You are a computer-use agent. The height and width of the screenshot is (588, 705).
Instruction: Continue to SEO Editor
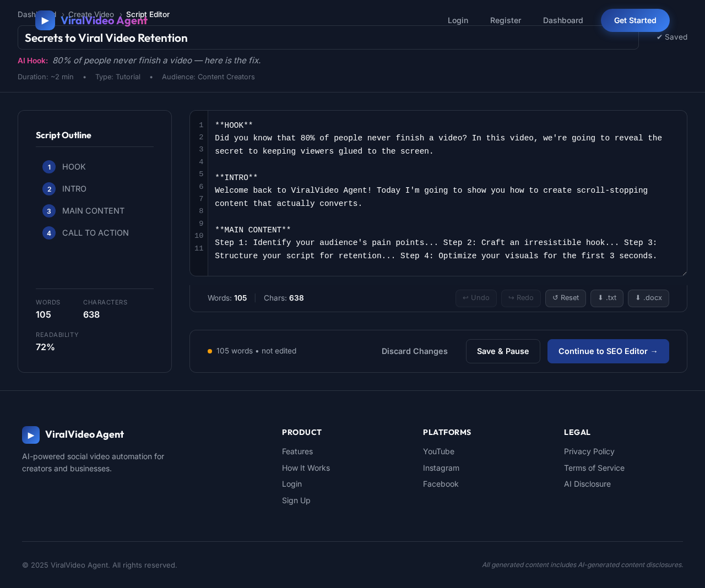(608, 351)
